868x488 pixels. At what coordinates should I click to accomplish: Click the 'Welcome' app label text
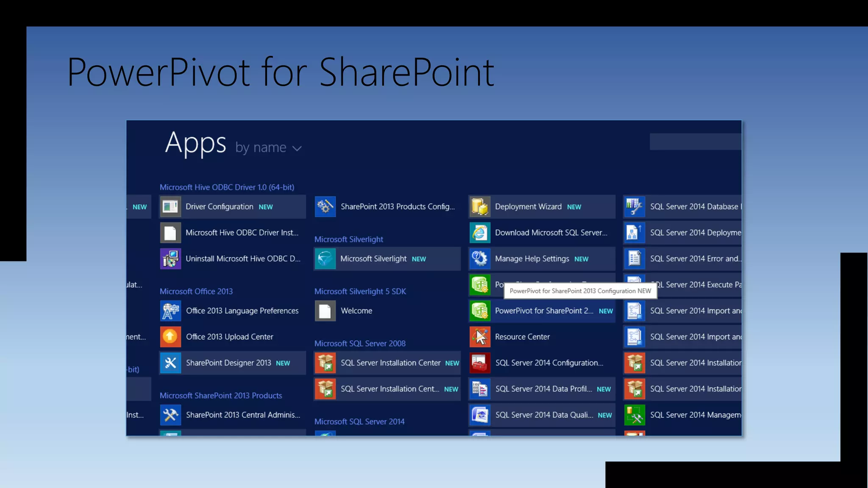356,311
